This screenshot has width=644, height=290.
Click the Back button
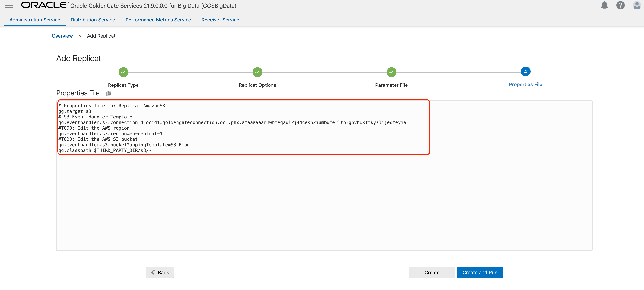(159, 272)
